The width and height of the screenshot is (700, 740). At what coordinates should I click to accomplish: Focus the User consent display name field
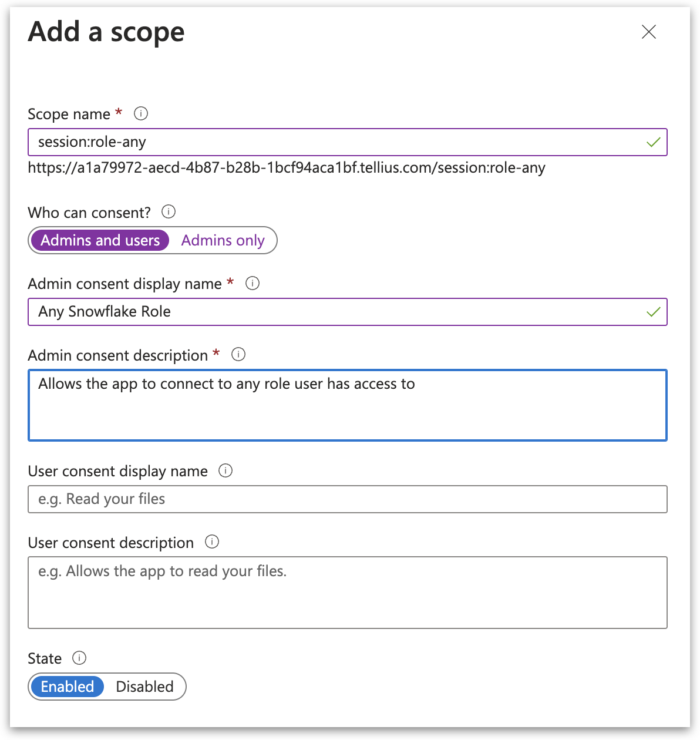tap(347, 499)
